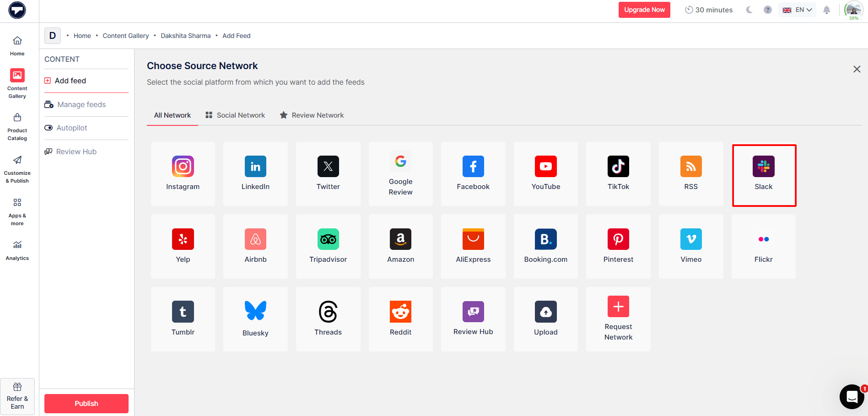
Task: Go to Home in left sidebar
Action: click(x=17, y=46)
